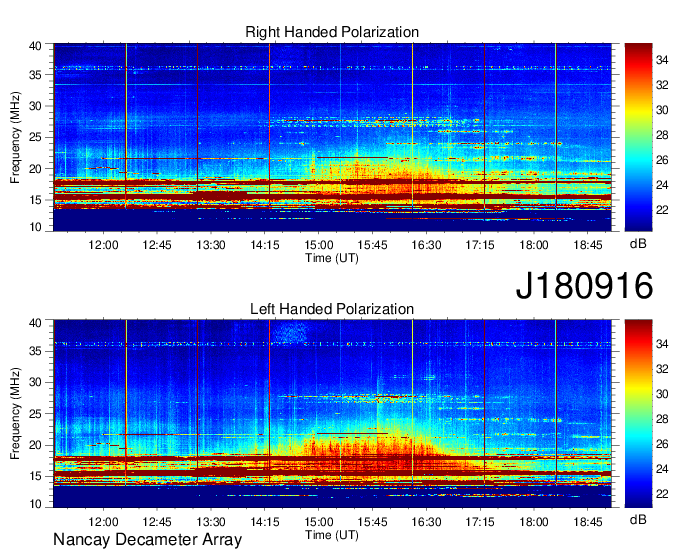Click the 10 MHz tick label on the Left Handed plot
The image size is (680, 552).
35,504
